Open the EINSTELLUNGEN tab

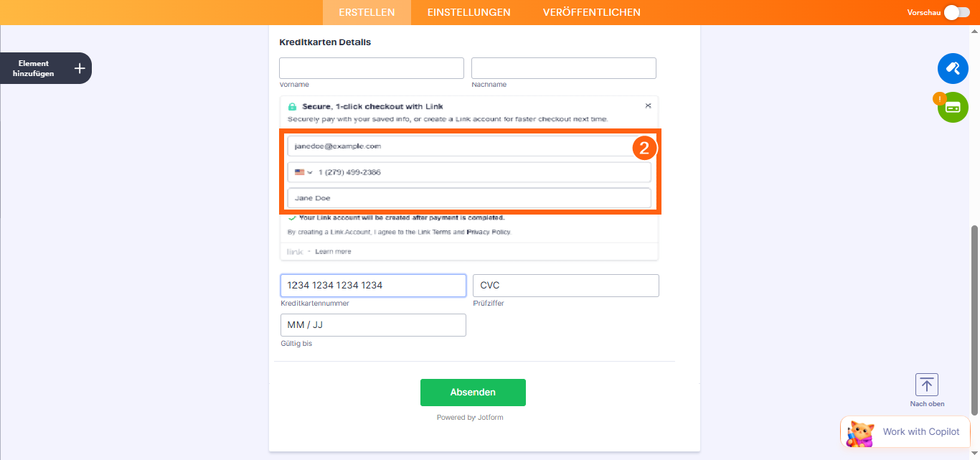(x=468, y=12)
